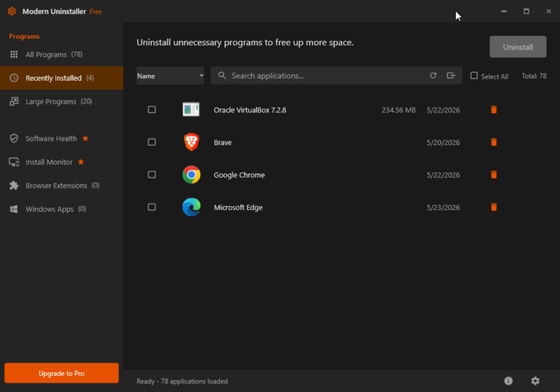This screenshot has width=560, height=392.
Task: Click the search magnifier icon
Action: point(222,76)
